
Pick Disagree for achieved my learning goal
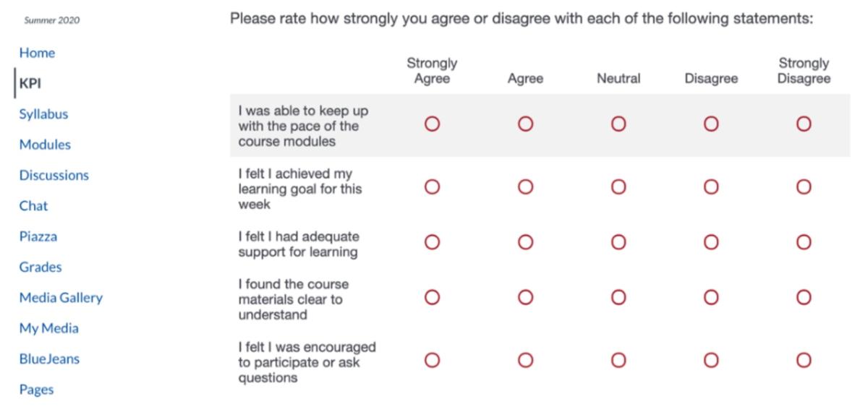(x=710, y=187)
